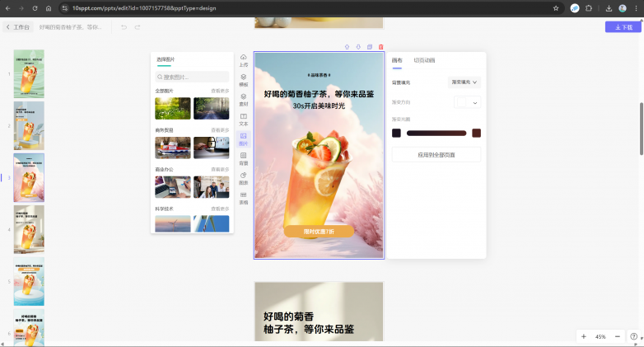This screenshot has height=347, width=644.
Task: Click the 下载 download button
Action: 623,27
